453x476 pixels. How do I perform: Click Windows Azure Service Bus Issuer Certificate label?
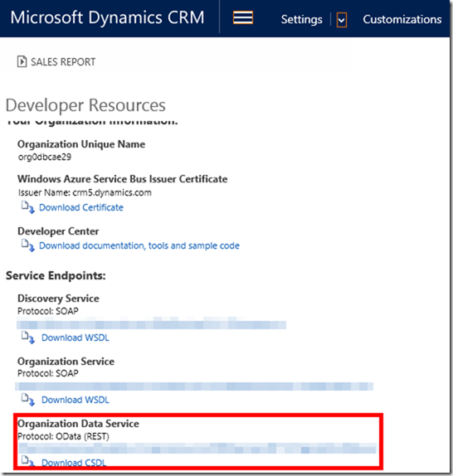(122, 179)
